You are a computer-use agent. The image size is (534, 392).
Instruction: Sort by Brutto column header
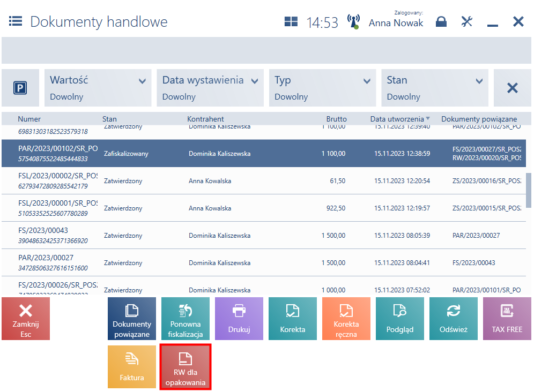336,119
